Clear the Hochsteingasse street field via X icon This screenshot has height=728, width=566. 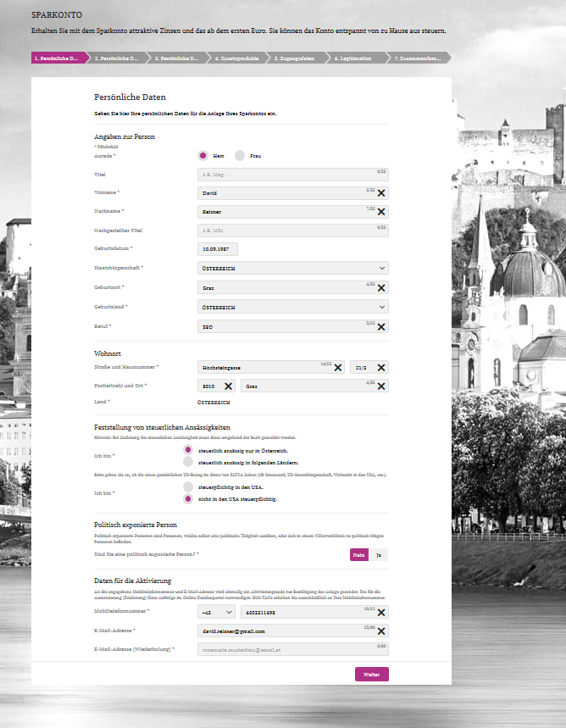(x=338, y=367)
